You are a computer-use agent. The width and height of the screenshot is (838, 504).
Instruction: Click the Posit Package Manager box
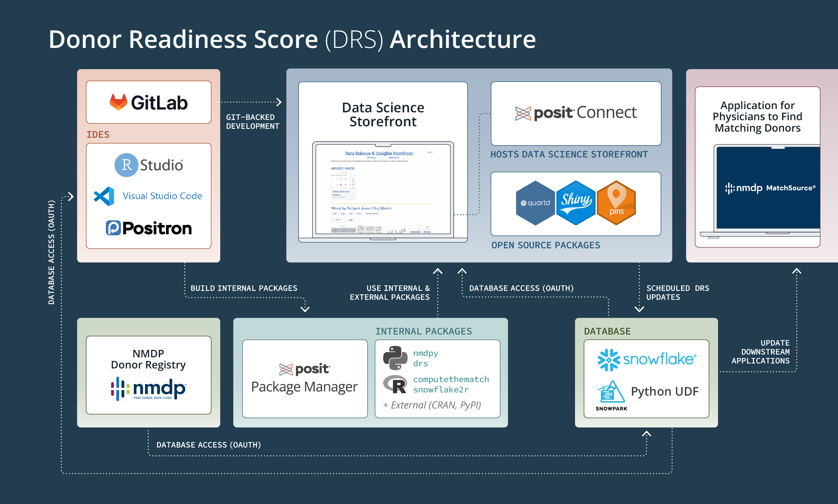click(305, 378)
